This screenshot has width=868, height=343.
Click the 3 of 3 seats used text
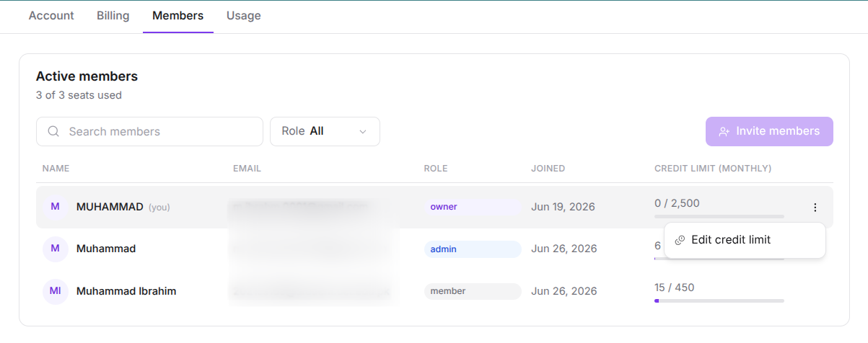79,95
